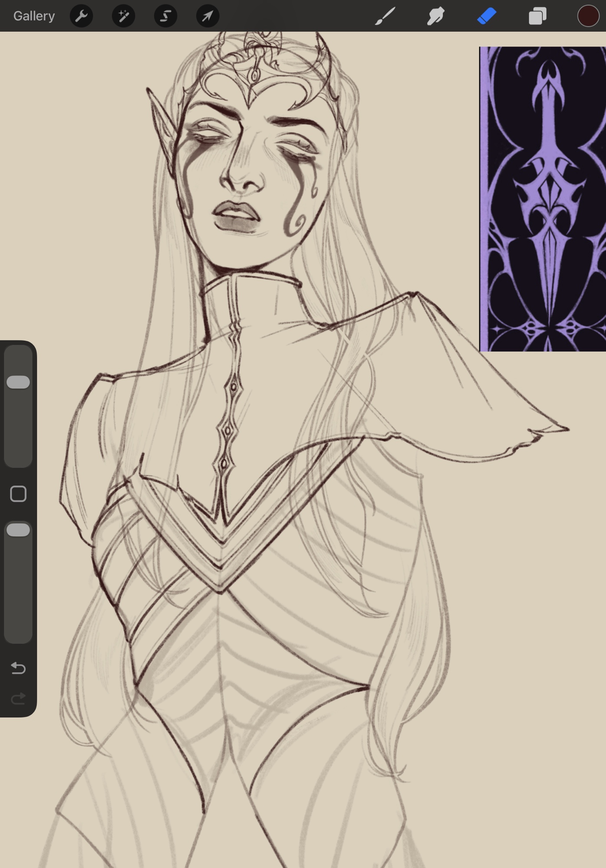The width and height of the screenshot is (606, 868).
Task: Open the Actions wrench menu
Action: [81, 16]
